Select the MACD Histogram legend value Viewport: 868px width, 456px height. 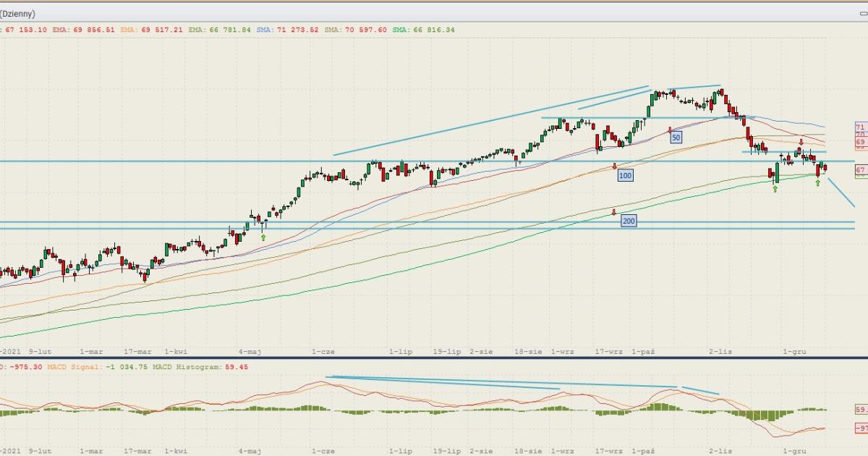(x=235, y=367)
